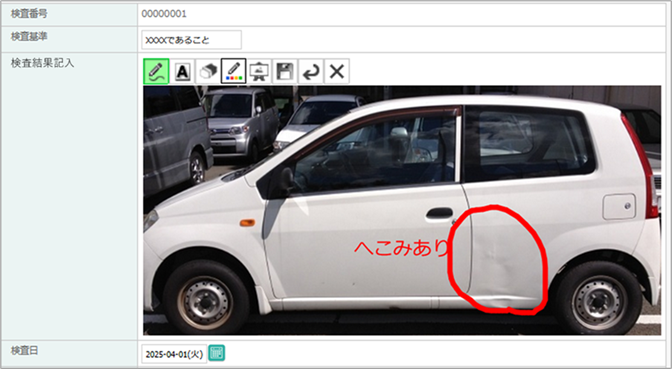672x369 pixels.
Task: Save the drawing with the floppy disk icon
Action: click(285, 71)
